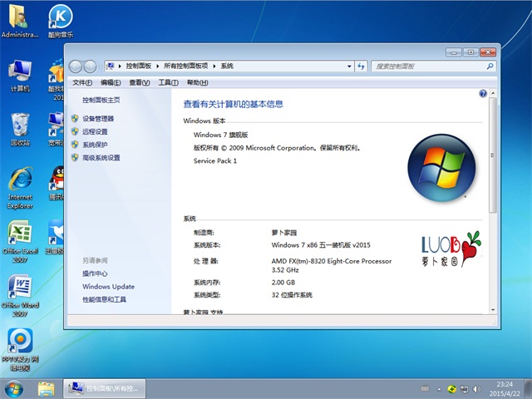The image size is (532, 399).
Task: Open 性能信息和工具 link
Action: click(104, 299)
